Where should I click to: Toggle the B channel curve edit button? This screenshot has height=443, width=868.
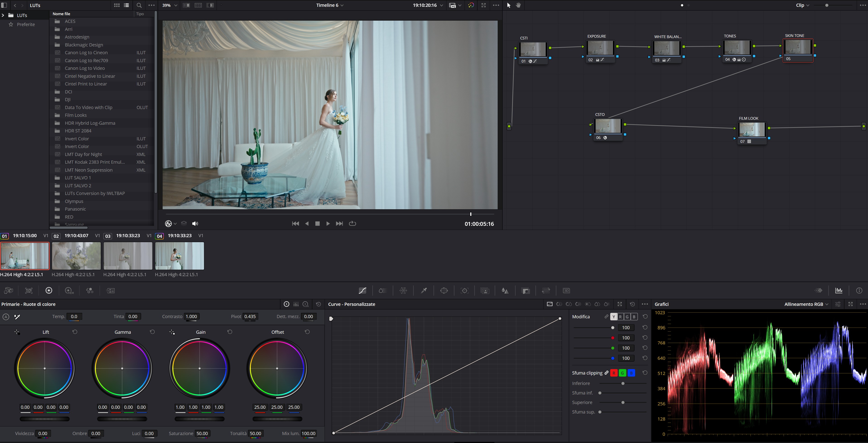point(634,317)
